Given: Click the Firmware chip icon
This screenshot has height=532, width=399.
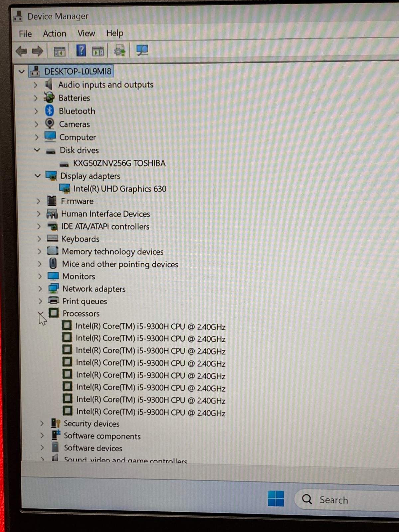Looking at the screenshot, I should coord(52,201).
